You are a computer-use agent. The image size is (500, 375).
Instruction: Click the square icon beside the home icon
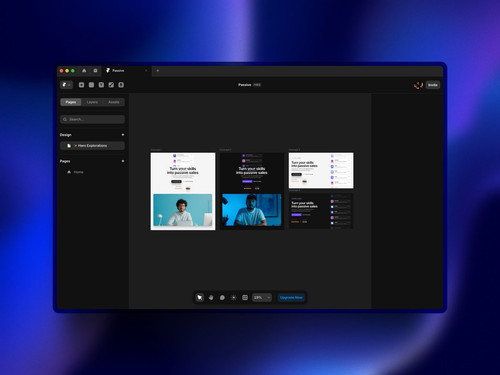point(95,71)
